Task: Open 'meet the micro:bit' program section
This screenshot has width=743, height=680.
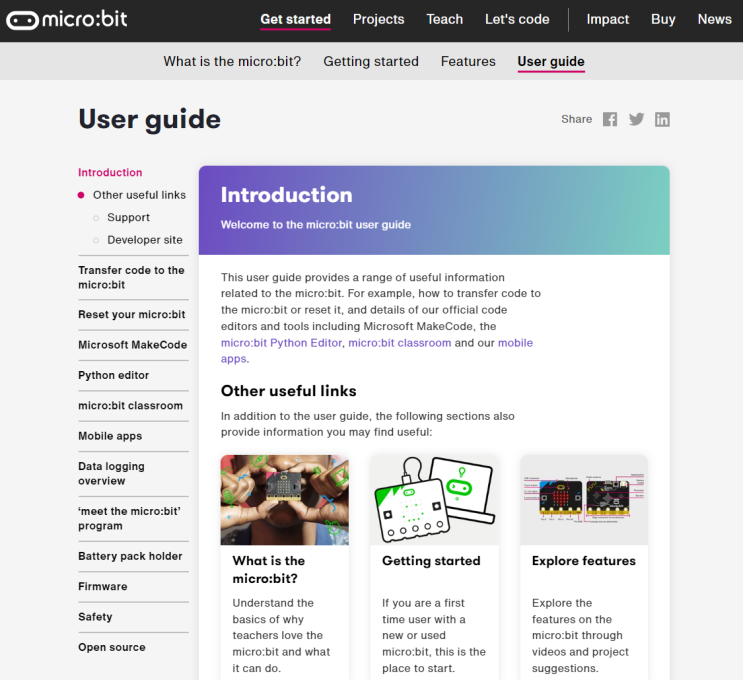Action: tap(129, 518)
